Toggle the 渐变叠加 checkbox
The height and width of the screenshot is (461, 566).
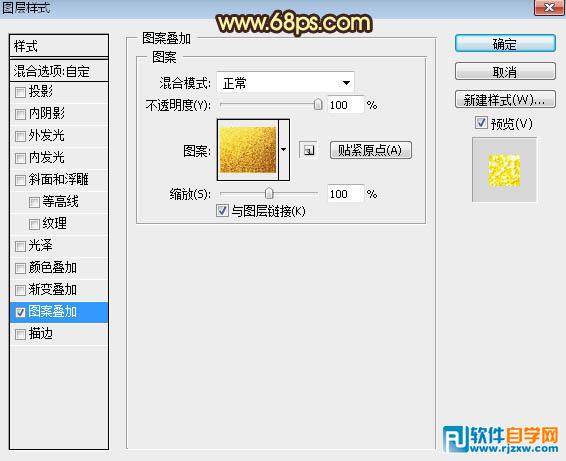click(x=20, y=290)
